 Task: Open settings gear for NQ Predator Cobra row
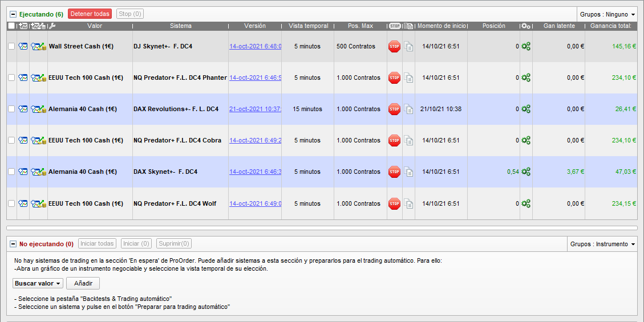click(x=526, y=140)
